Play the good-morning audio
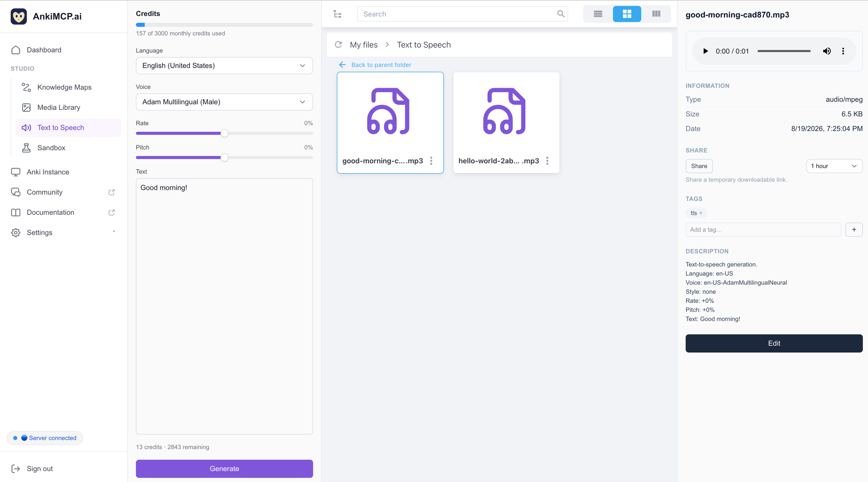The width and height of the screenshot is (868, 482). pos(706,51)
